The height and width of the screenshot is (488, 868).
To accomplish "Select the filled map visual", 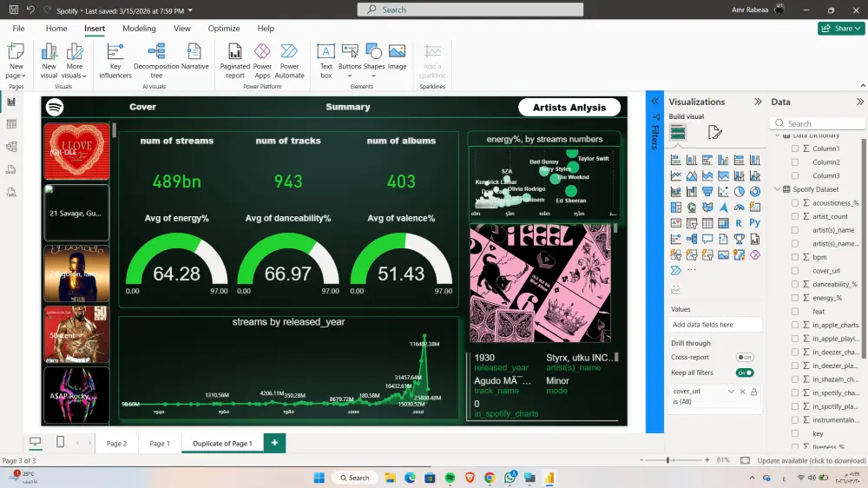I will click(x=707, y=208).
